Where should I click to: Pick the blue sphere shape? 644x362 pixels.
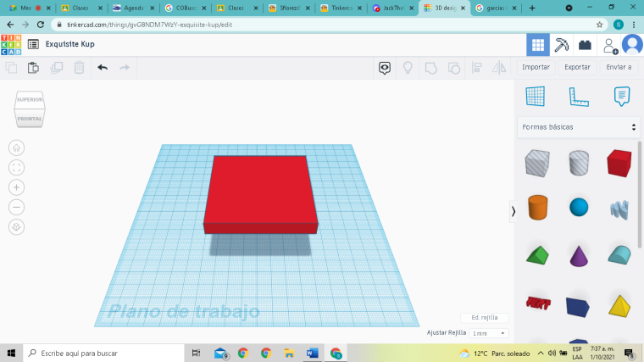pos(579,207)
